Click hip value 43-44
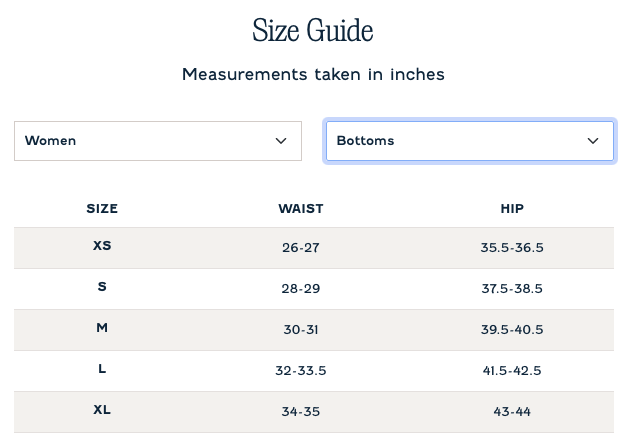Viewport: 624px width, 436px height. pyautogui.click(x=512, y=411)
